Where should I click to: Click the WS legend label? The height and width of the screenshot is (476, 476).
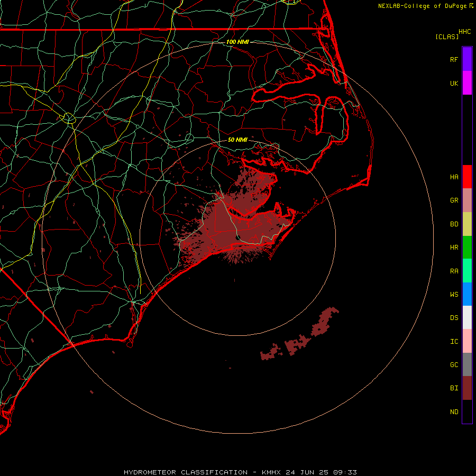pos(454,294)
